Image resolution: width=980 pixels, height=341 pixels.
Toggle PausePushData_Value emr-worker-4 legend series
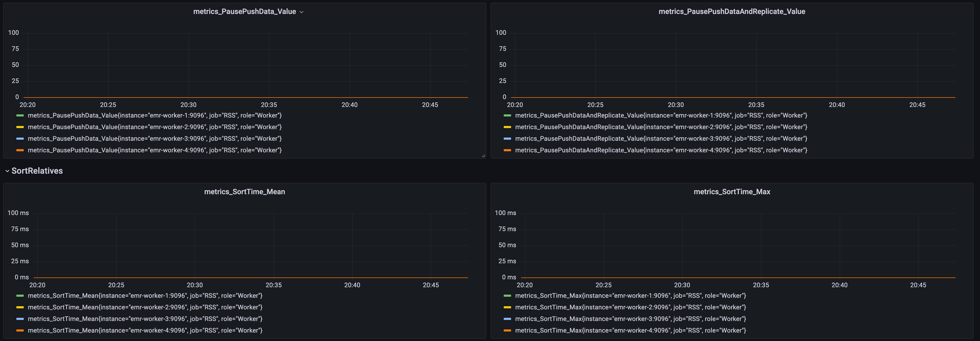coord(155,150)
